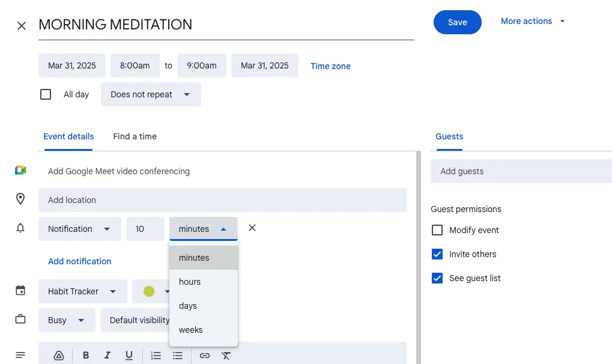Remove the 10 minutes notification
Image resolution: width=612 pixels, height=364 pixels.
click(x=252, y=228)
